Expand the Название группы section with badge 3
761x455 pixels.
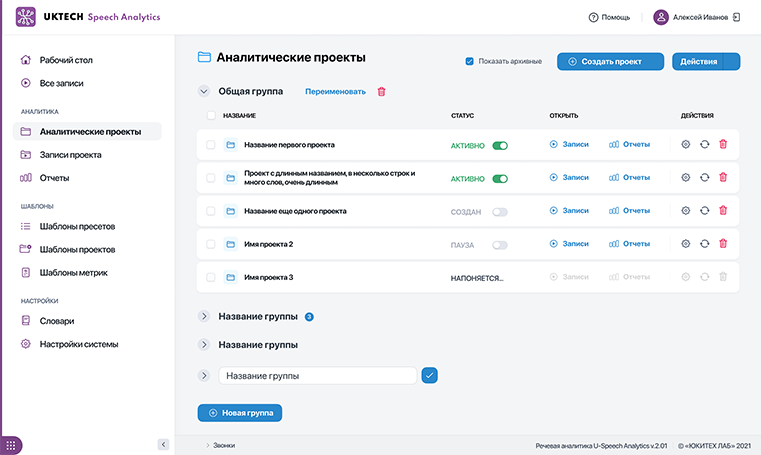[x=204, y=316]
